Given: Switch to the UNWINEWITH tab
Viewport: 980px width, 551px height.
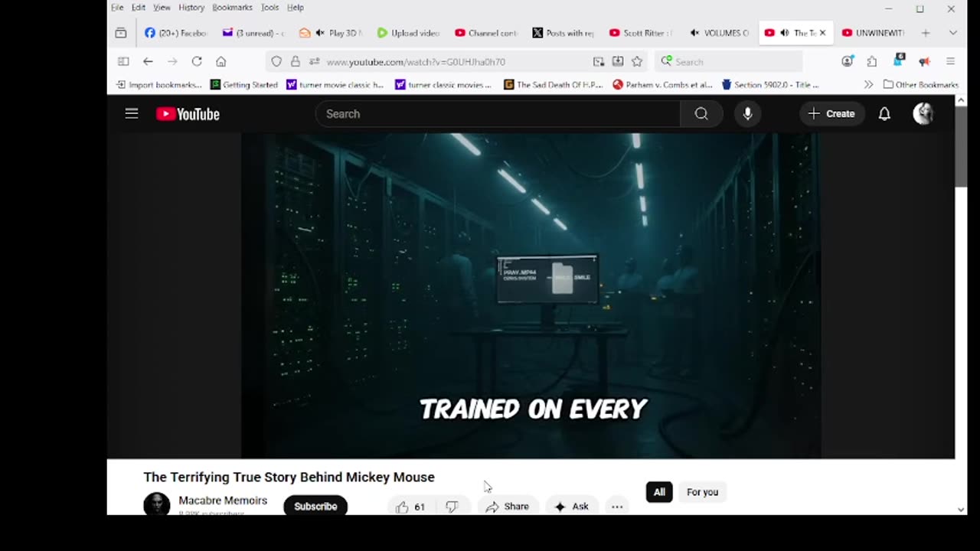Looking at the screenshot, I should pyautogui.click(x=873, y=33).
